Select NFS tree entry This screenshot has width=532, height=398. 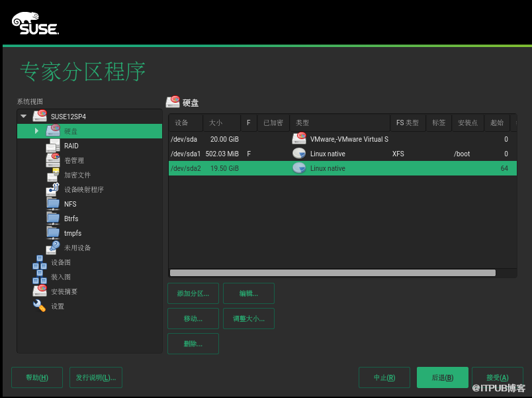(70, 204)
